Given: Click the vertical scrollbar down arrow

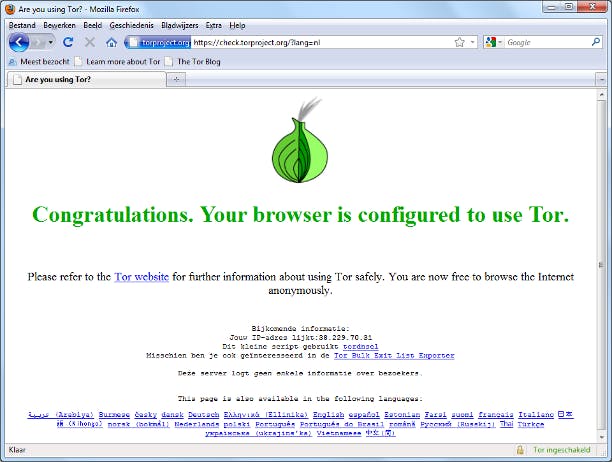Looking at the screenshot, I should tap(601, 437).
